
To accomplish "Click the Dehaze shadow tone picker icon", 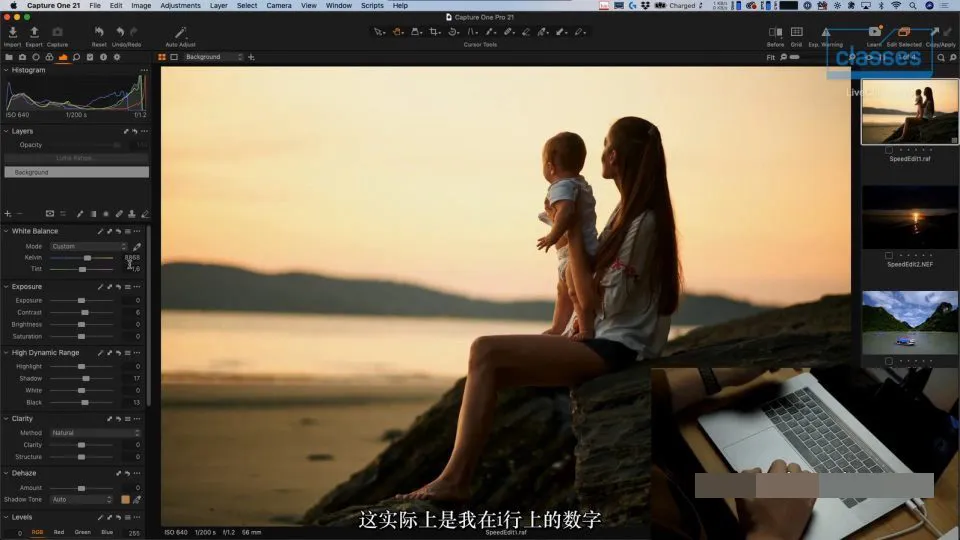I will pos(137,500).
